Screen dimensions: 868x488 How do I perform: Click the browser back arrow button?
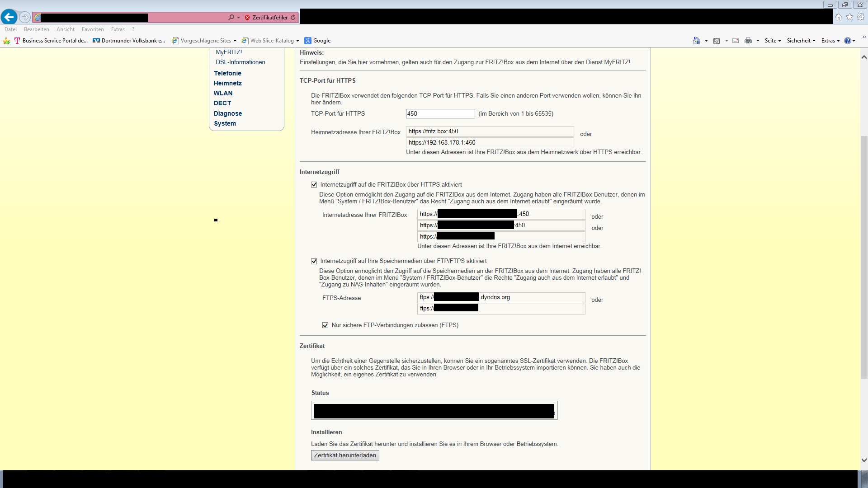tap(9, 17)
